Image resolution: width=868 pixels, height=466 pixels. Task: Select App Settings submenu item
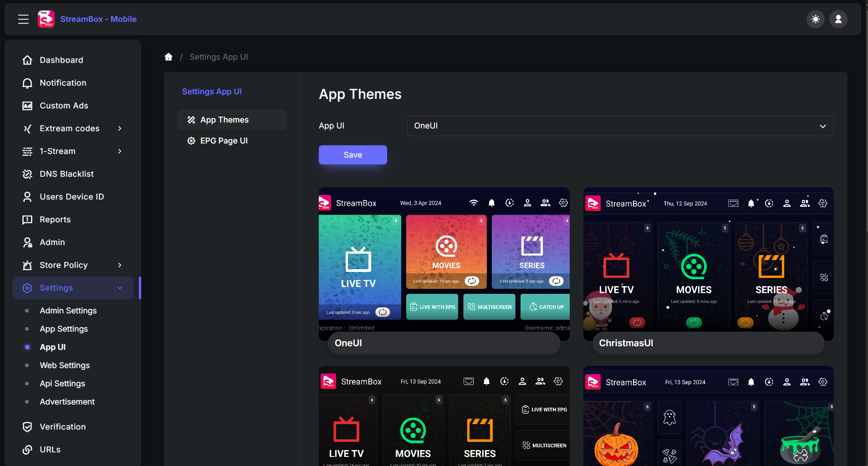[x=64, y=329]
